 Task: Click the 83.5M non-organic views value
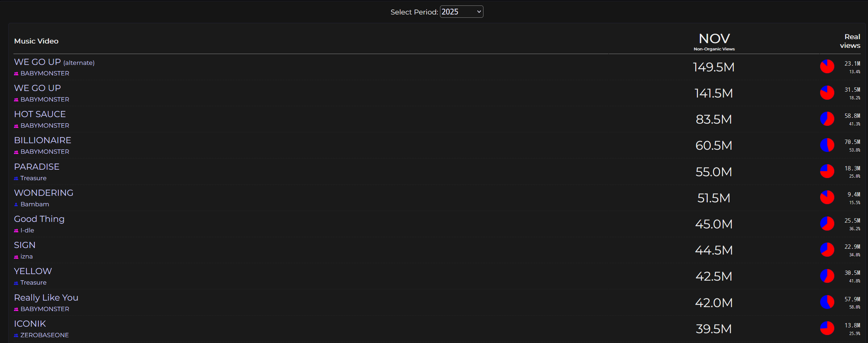tap(714, 119)
